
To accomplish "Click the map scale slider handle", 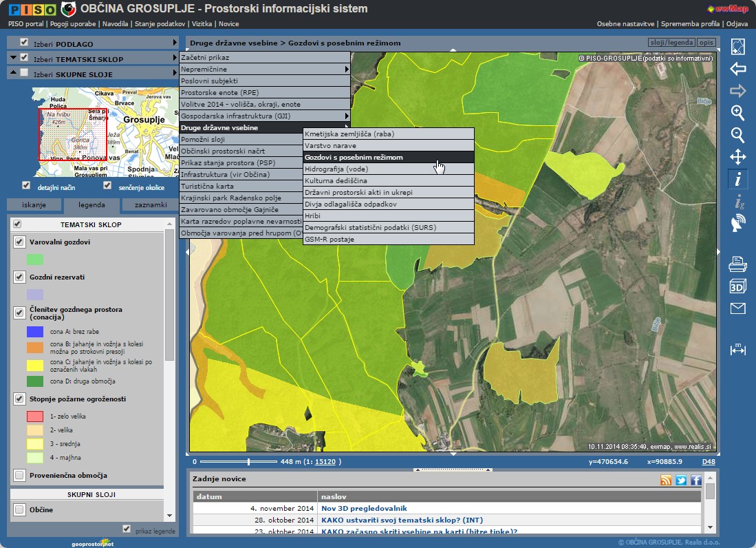I will point(248,461).
